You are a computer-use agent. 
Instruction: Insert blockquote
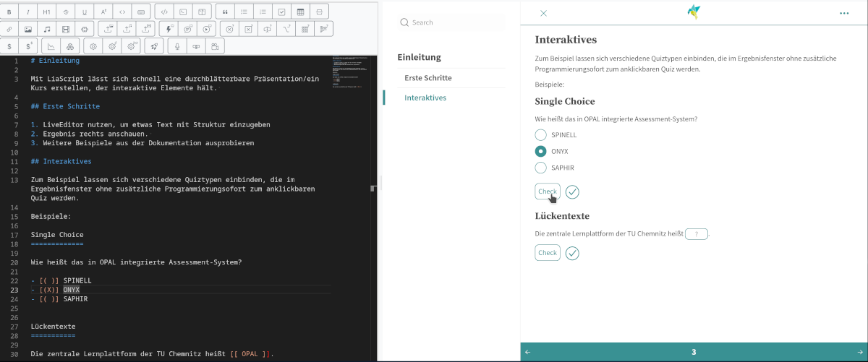click(226, 12)
